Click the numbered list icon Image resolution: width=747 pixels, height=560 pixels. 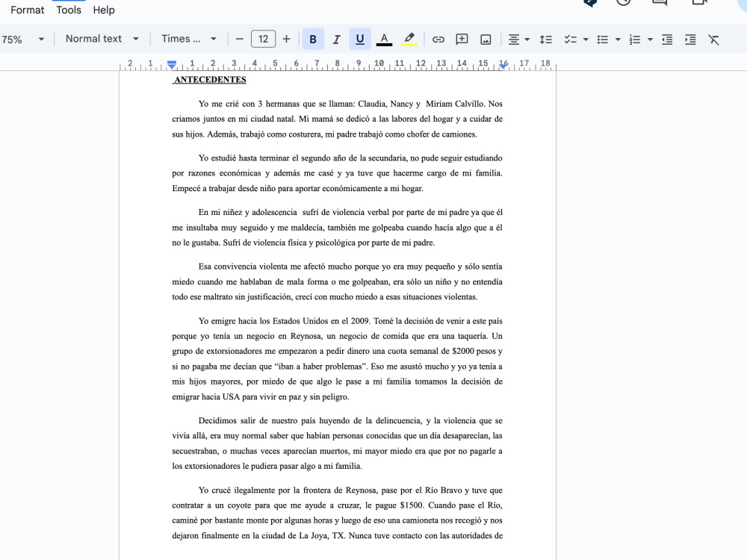pos(634,39)
